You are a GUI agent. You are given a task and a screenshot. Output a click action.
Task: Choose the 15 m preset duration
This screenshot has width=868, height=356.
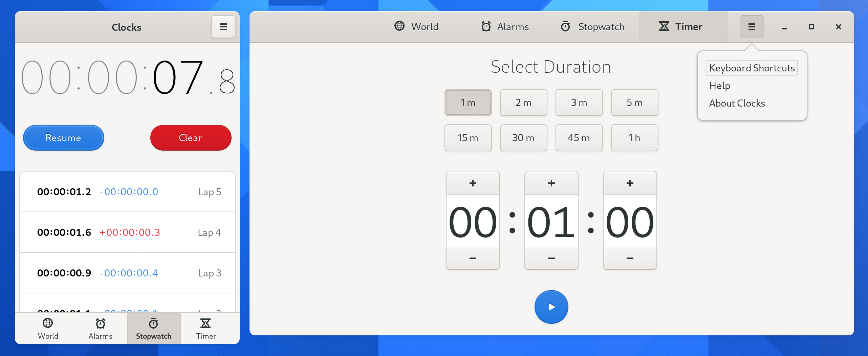click(468, 138)
